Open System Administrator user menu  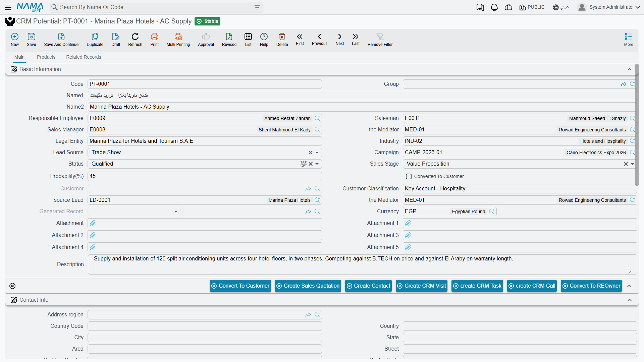[x=609, y=7]
